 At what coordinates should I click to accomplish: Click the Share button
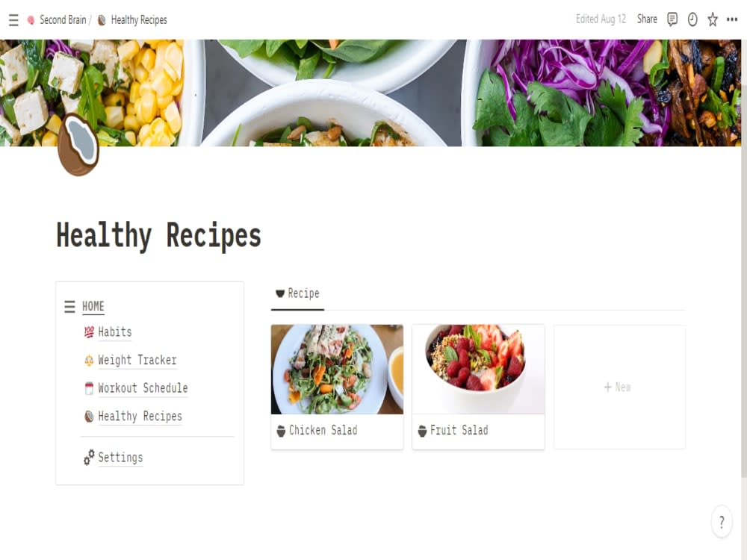647,19
